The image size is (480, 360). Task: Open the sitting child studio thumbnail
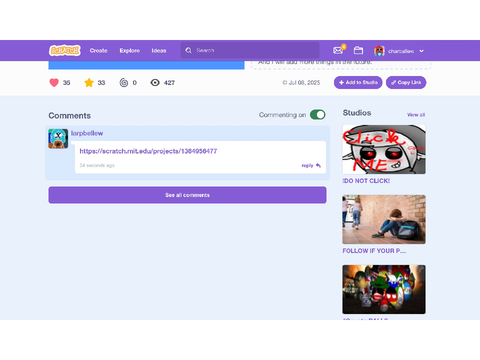tap(384, 219)
